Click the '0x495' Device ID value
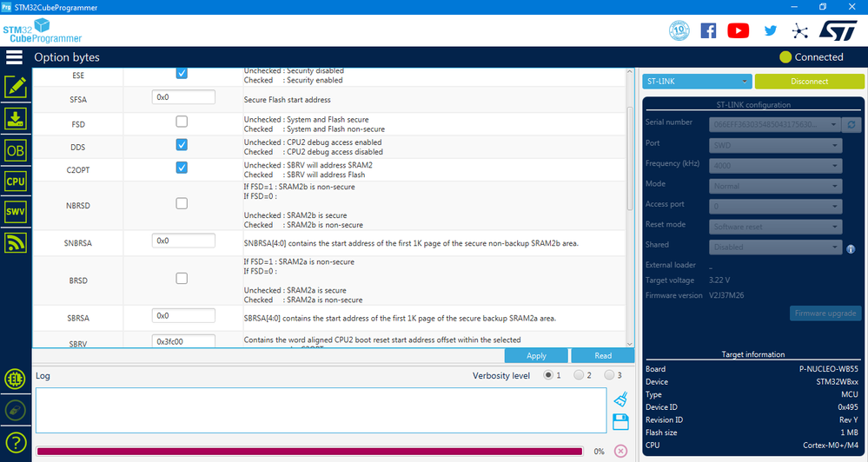 [847, 407]
